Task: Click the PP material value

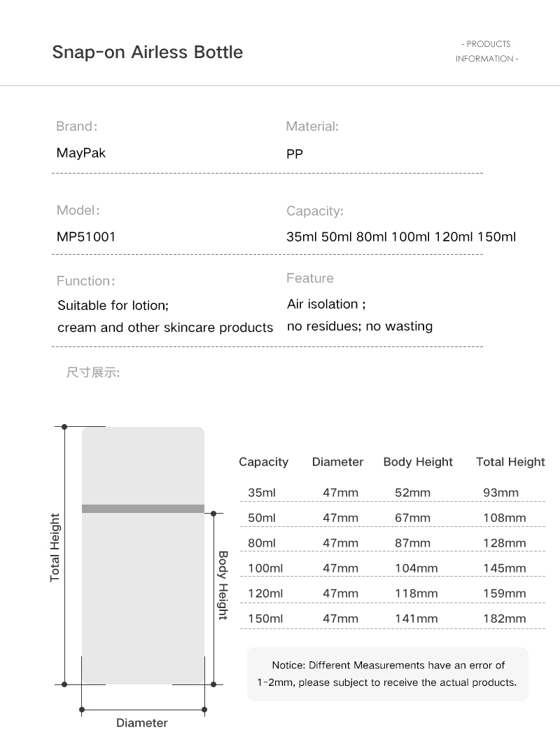Action: click(295, 154)
